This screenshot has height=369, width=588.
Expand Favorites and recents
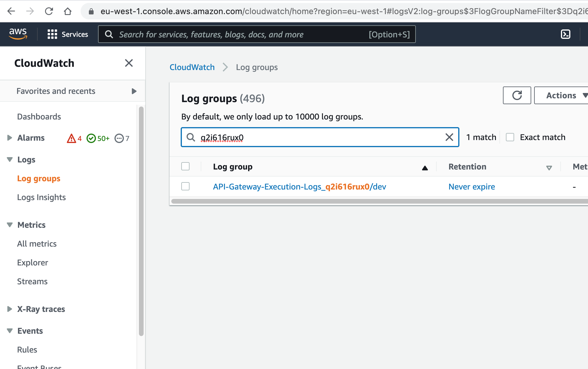point(134,91)
